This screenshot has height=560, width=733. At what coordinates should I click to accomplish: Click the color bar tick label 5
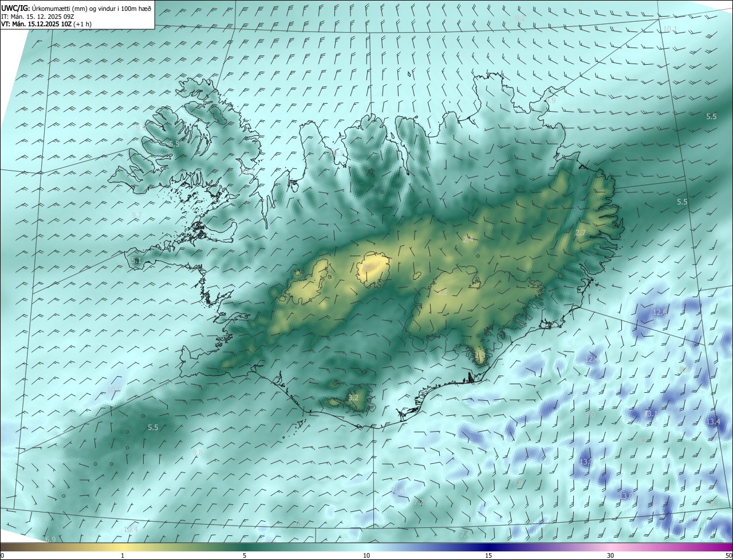point(245,555)
